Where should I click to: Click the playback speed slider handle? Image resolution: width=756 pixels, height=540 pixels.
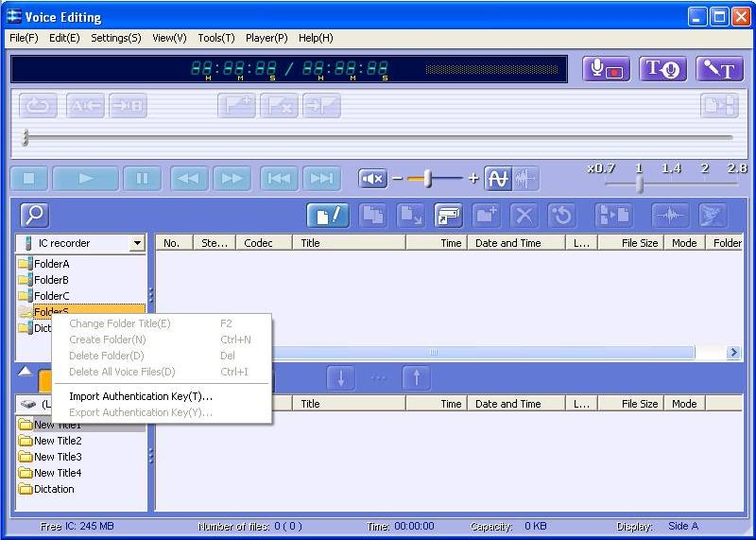pyautogui.click(x=640, y=183)
